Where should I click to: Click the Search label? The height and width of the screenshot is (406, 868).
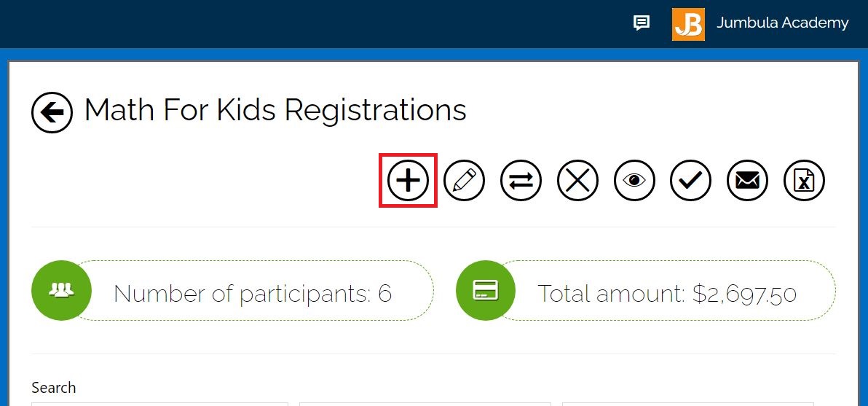coord(54,388)
